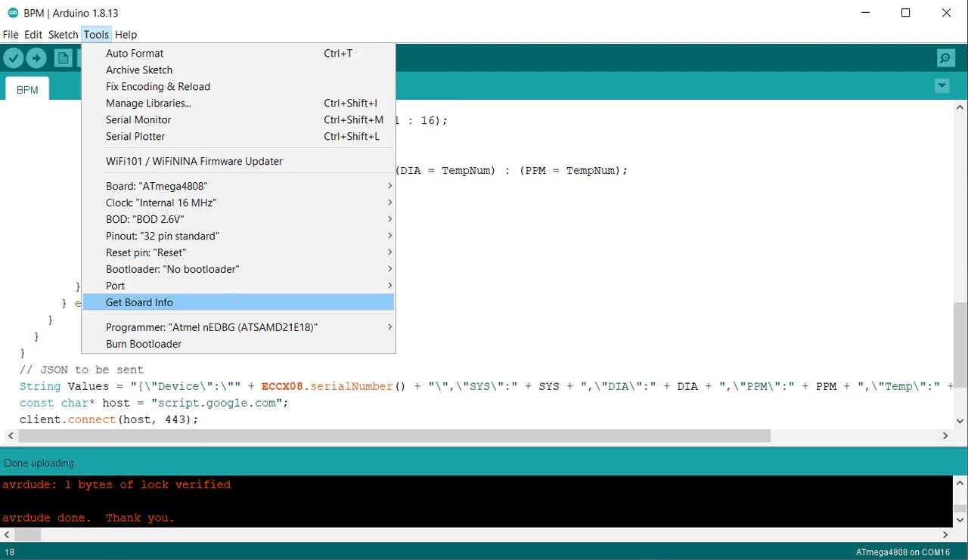Close the Arduino IDE window
The width and height of the screenshot is (968, 560).
click(946, 13)
